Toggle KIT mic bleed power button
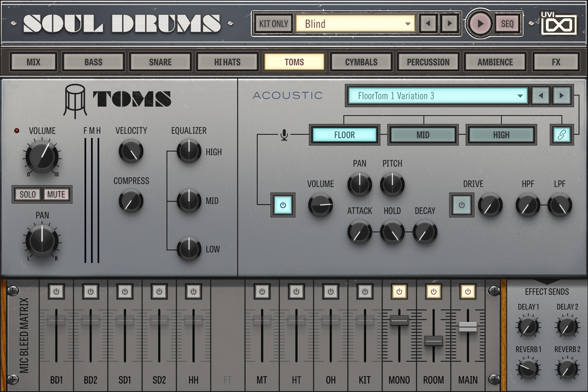 tap(365, 292)
